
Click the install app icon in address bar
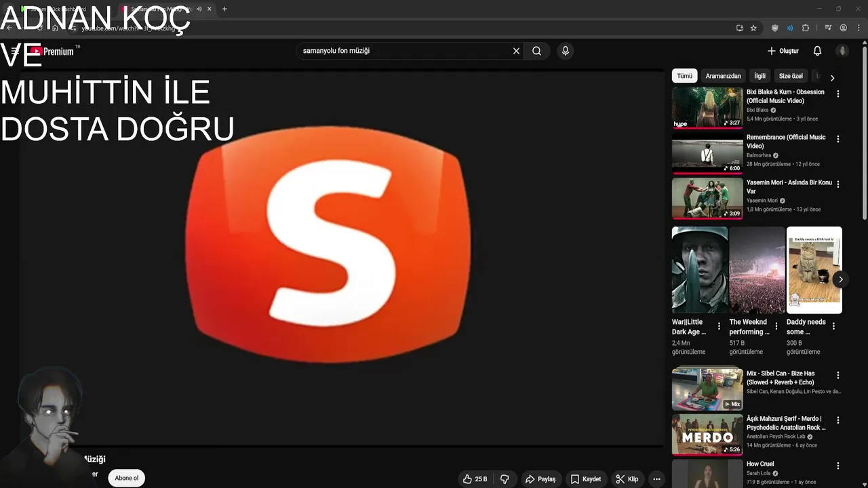pyautogui.click(x=740, y=28)
